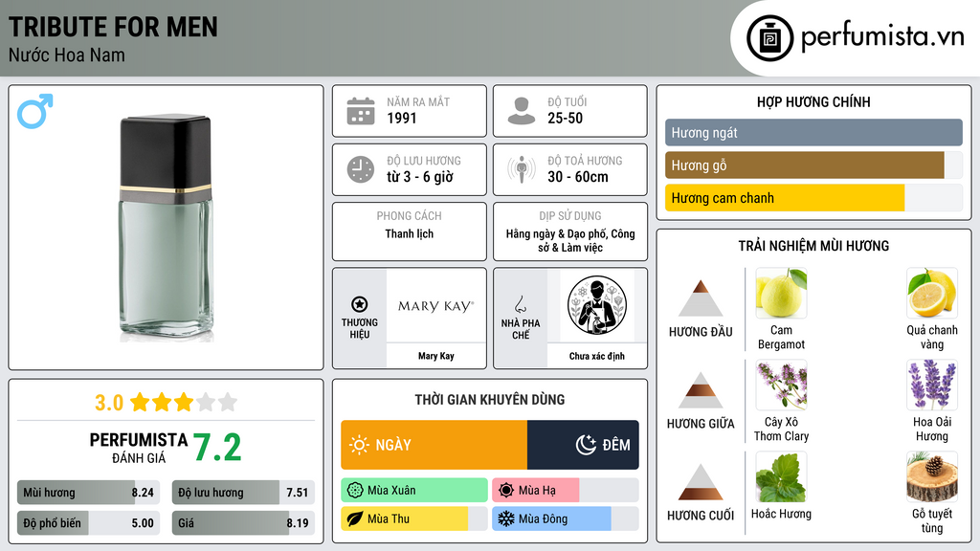Click the blue male gender symbol
Screen dimensions: 980x551
(35, 111)
